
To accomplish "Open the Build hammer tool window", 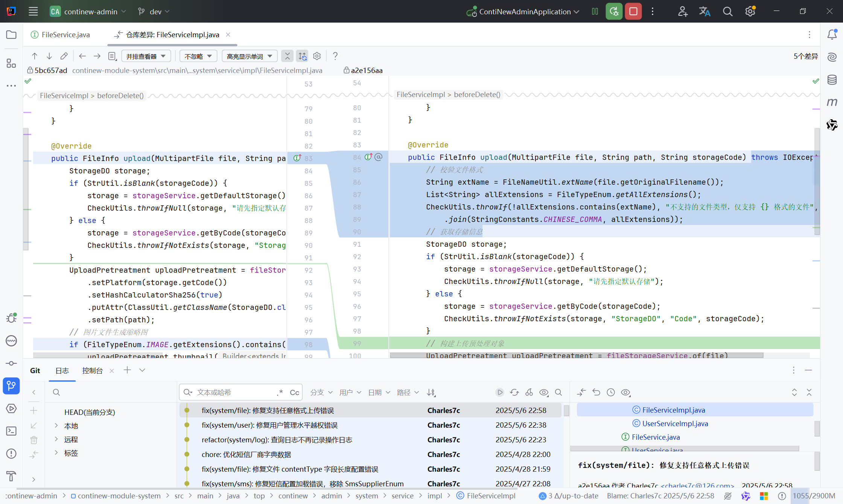I will (x=11, y=476).
